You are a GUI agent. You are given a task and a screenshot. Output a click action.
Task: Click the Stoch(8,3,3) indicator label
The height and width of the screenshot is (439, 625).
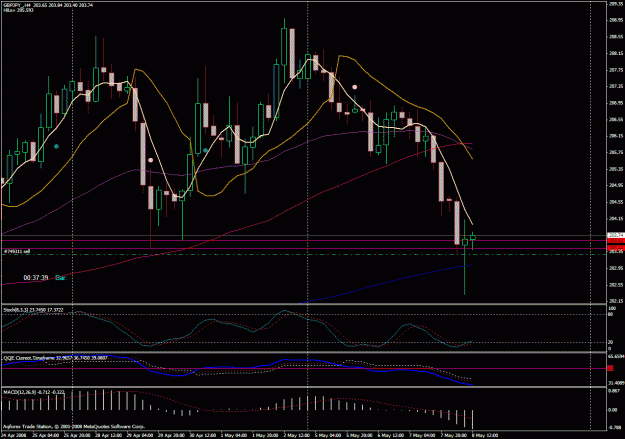click(33, 310)
